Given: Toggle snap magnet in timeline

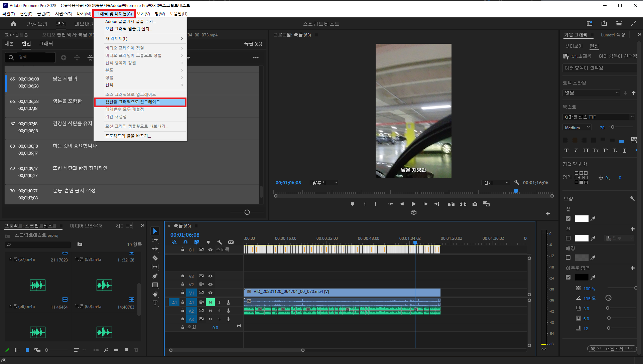Looking at the screenshot, I should point(185,242).
